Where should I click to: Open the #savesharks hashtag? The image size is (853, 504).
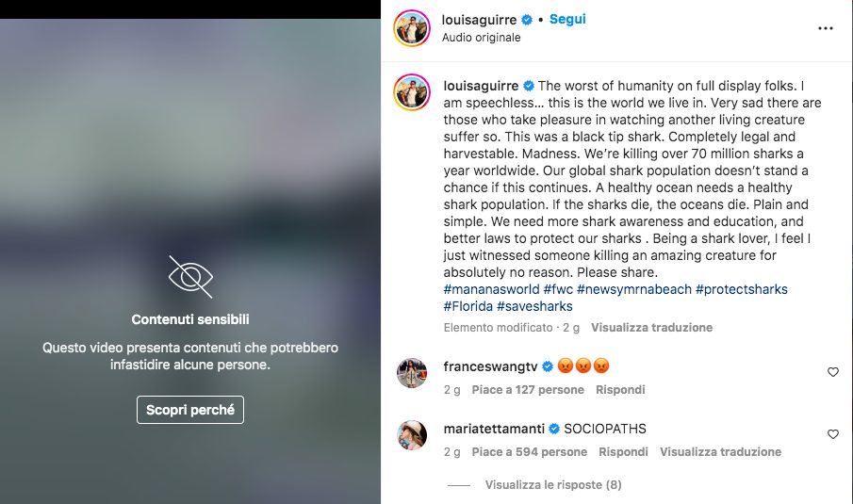pyautogui.click(x=534, y=306)
